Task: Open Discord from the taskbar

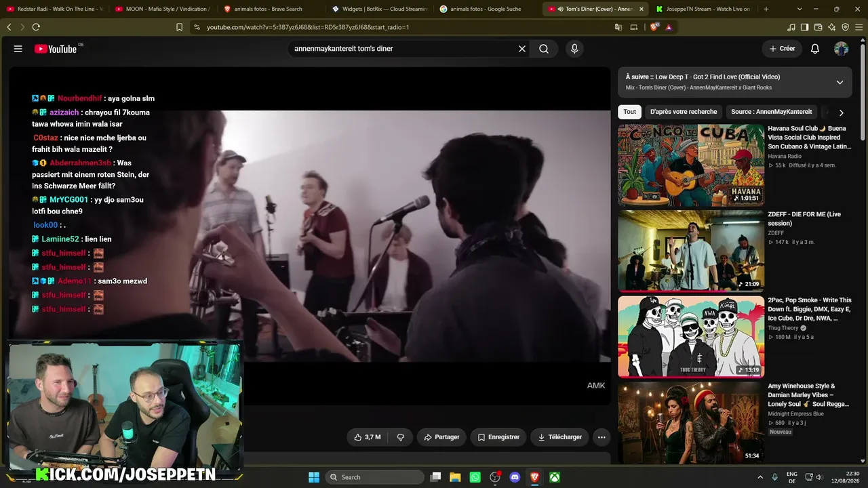Action: tap(515, 477)
